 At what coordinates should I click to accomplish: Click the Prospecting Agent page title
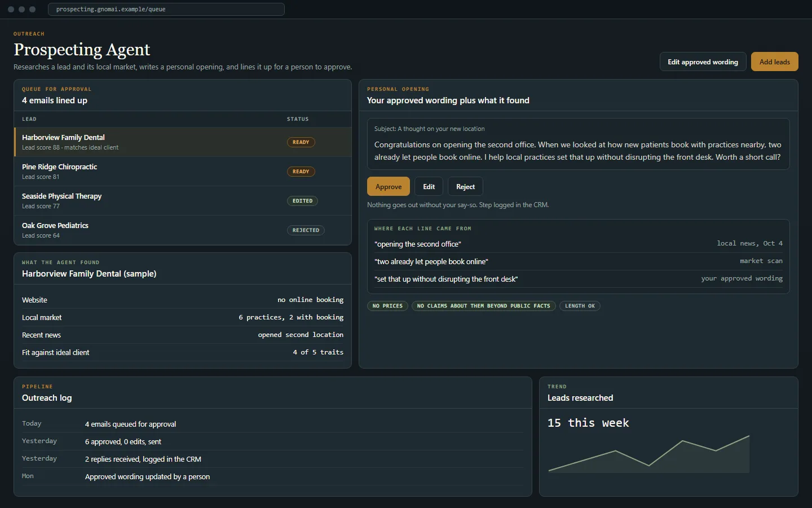tap(82, 50)
